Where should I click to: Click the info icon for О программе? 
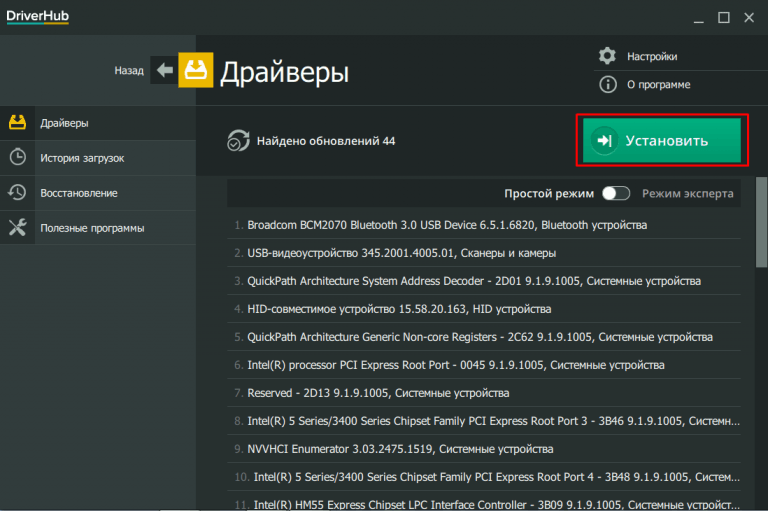coord(607,85)
